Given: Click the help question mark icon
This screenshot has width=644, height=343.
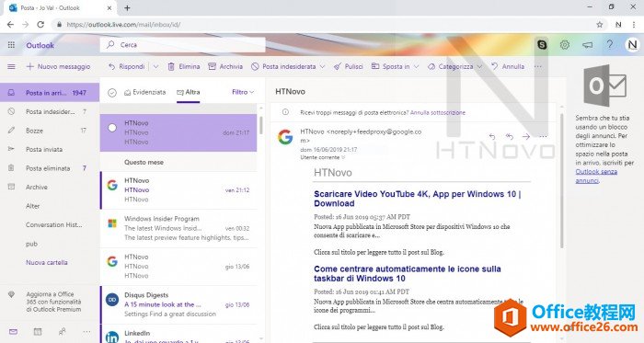Looking at the screenshot, I should [609, 45].
